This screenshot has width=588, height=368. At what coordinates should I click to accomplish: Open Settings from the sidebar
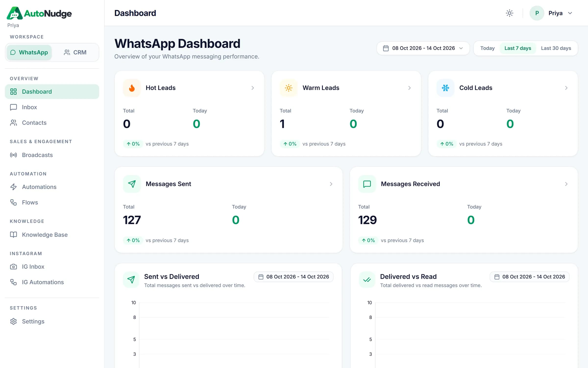pyautogui.click(x=52, y=321)
